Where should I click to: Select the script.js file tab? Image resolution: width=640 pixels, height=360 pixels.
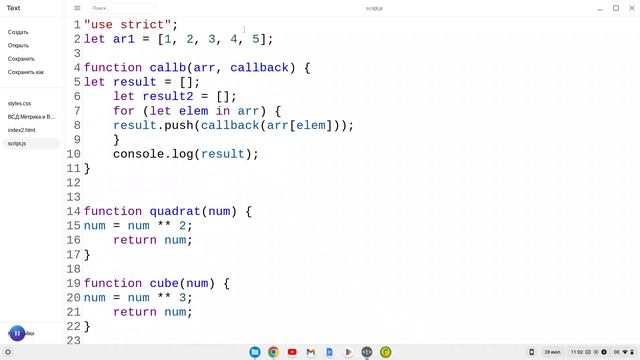pyautogui.click(x=31, y=143)
